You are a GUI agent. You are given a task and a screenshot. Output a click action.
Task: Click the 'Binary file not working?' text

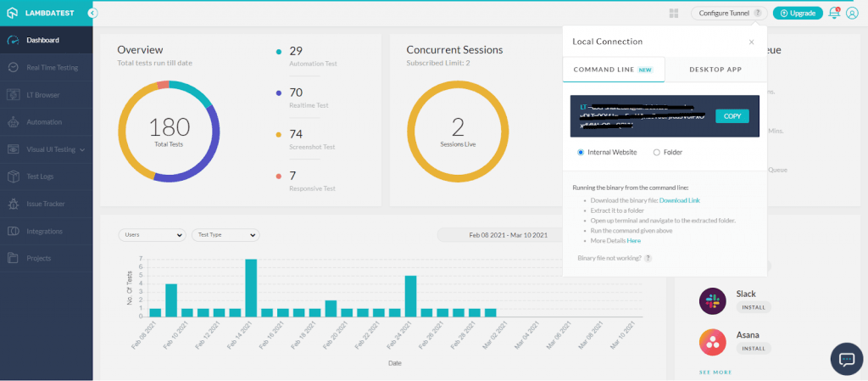[609, 258]
